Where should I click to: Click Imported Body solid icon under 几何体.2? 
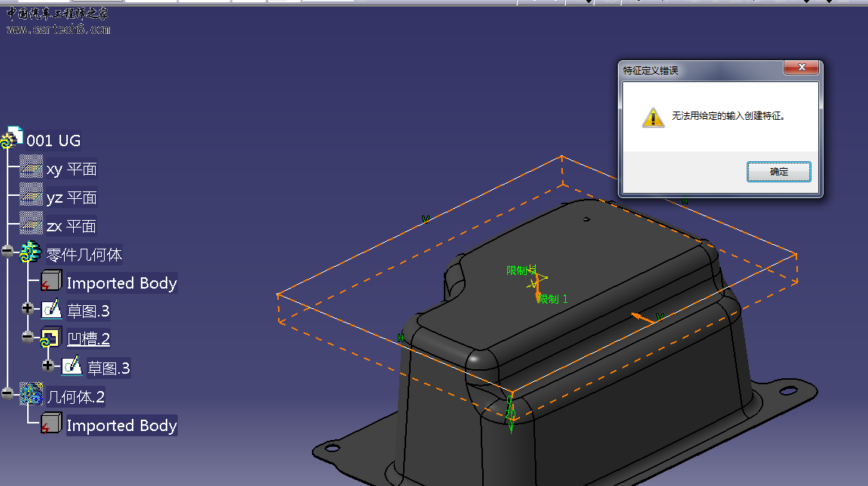click(x=51, y=423)
